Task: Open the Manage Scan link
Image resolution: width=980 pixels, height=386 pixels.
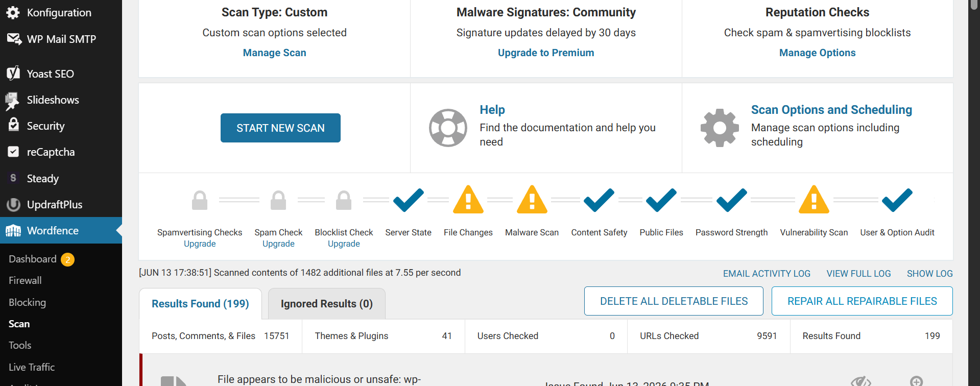Action: pyautogui.click(x=275, y=53)
